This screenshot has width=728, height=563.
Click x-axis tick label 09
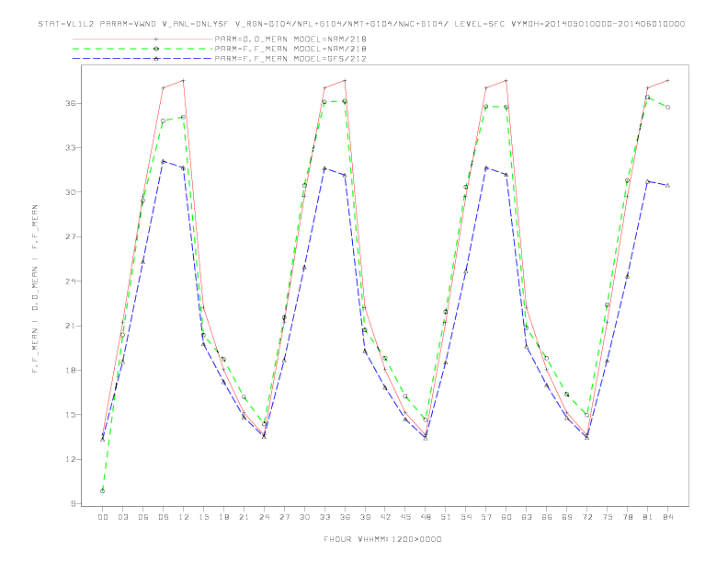point(163,517)
